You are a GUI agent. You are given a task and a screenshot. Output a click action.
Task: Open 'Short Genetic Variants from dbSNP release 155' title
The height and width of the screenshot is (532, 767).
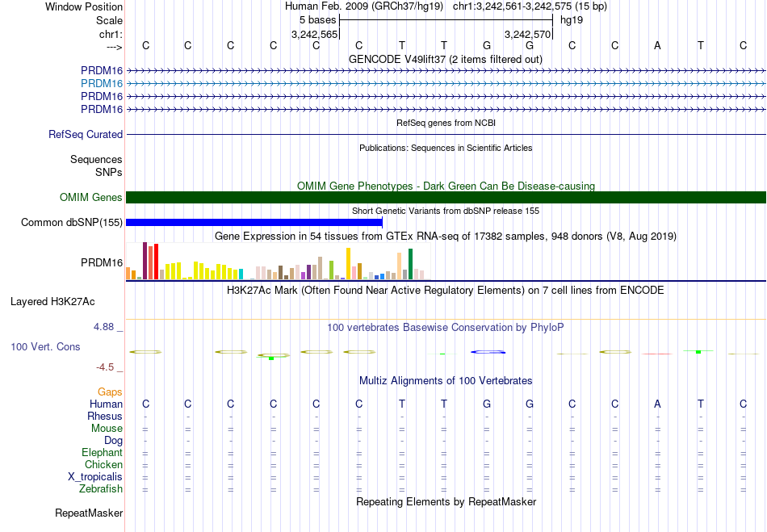click(446, 211)
